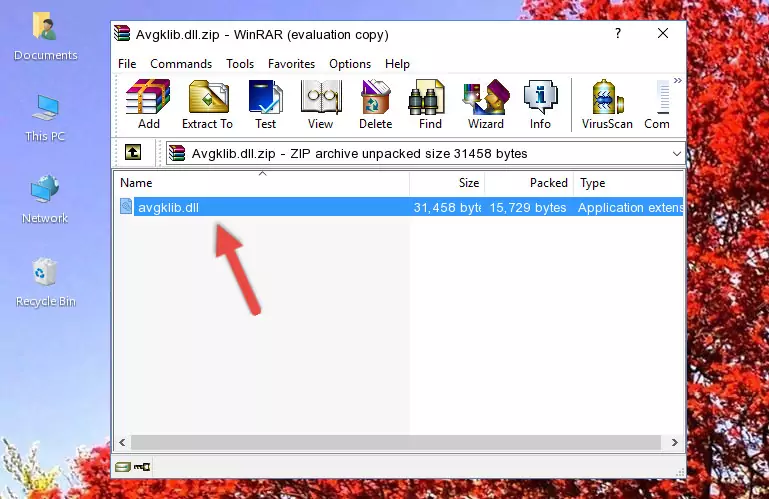Click the View toolbar icon
The width and height of the screenshot is (769, 499).
[x=321, y=105]
